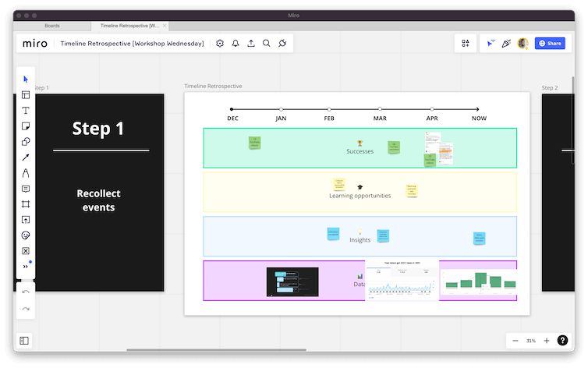The height and width of the screenshot is (368, 588).
Task: Select the Shapes tool
Action: click(26, 142)
